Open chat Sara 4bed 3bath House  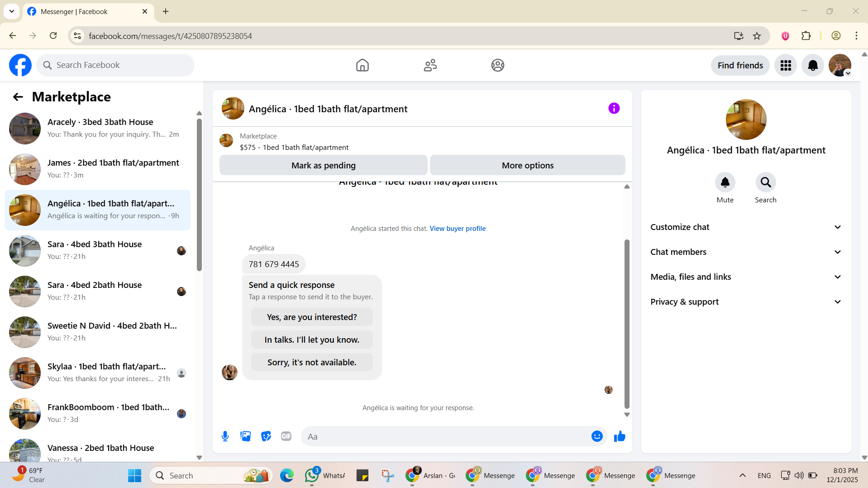pyautogui.click(x=97, y=251)
